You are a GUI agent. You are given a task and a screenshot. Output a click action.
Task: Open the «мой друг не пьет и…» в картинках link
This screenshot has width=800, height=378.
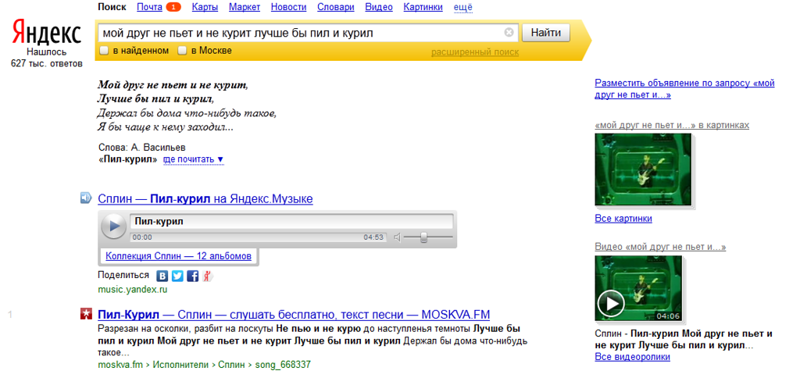click(x=672, y=125)
